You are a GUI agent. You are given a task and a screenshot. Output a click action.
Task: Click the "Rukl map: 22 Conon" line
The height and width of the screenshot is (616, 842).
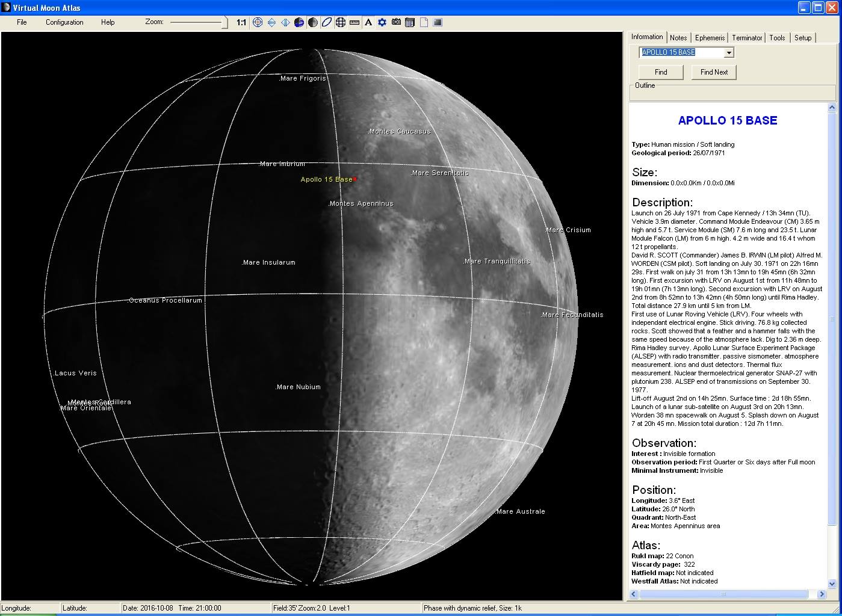tap(662, 556)
